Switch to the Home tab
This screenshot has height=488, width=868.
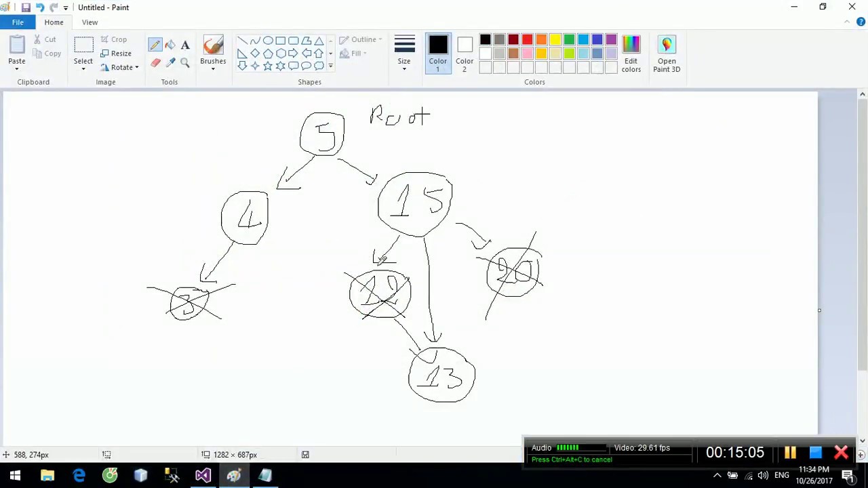coord(54,22)
